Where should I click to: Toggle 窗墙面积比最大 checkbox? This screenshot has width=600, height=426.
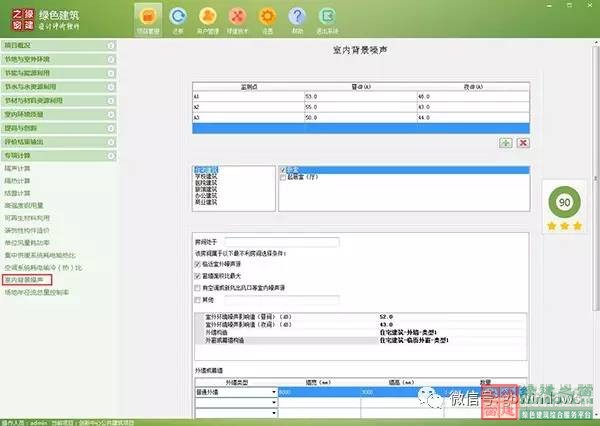click(x=196, y=275)
